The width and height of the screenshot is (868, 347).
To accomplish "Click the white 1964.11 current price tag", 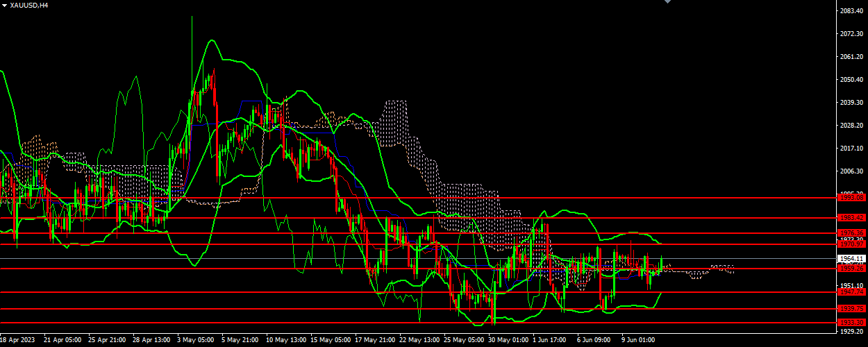I will coord(851,259).
